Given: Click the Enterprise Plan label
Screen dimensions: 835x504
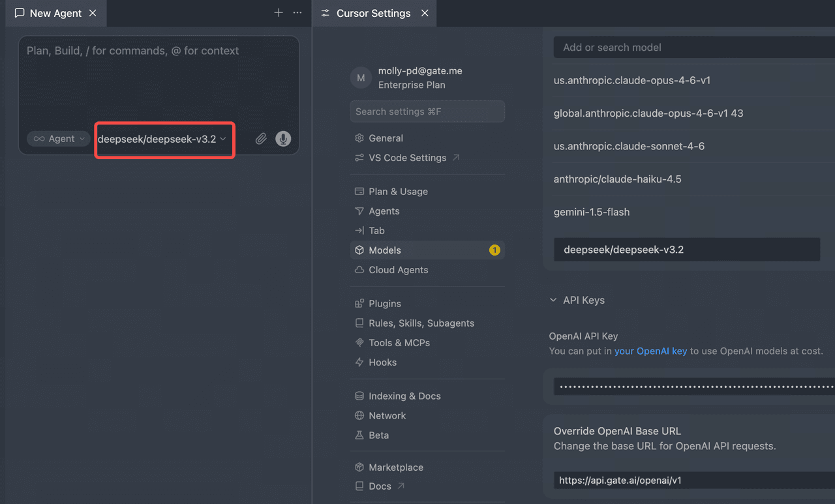Looking at the screenshot, I should click(412, 85).
